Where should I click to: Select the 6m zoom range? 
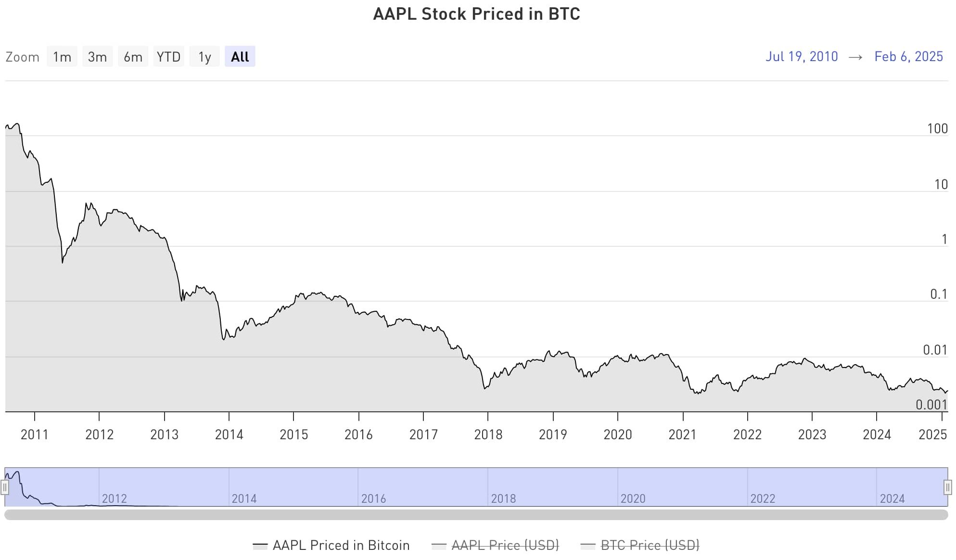(132, 56)
